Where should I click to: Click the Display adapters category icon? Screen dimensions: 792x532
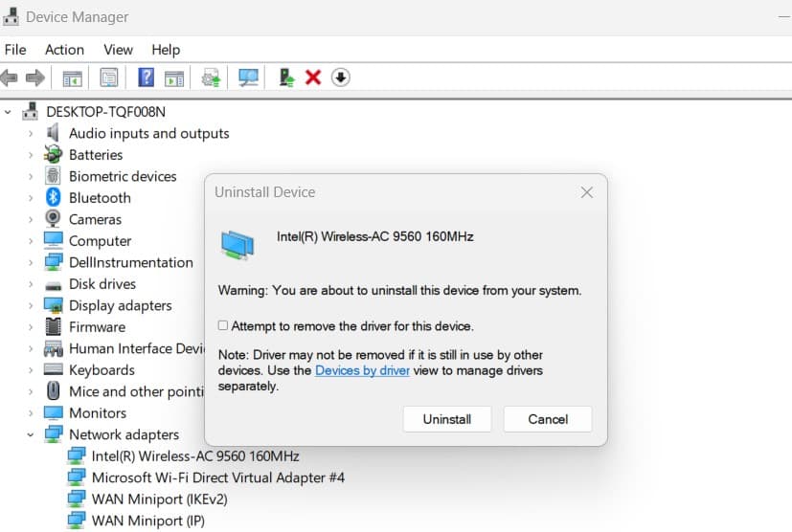pyautogui.click(x=53, y=305)
